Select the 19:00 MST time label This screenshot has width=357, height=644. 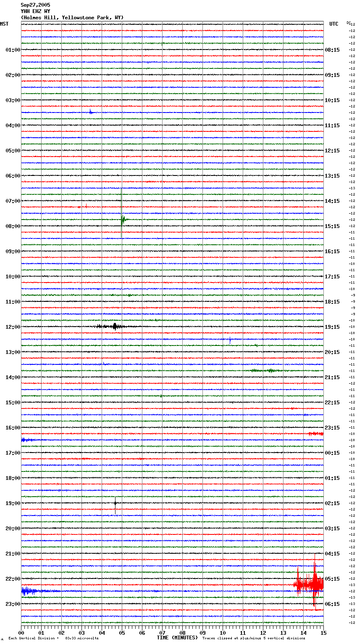[13, 503]
